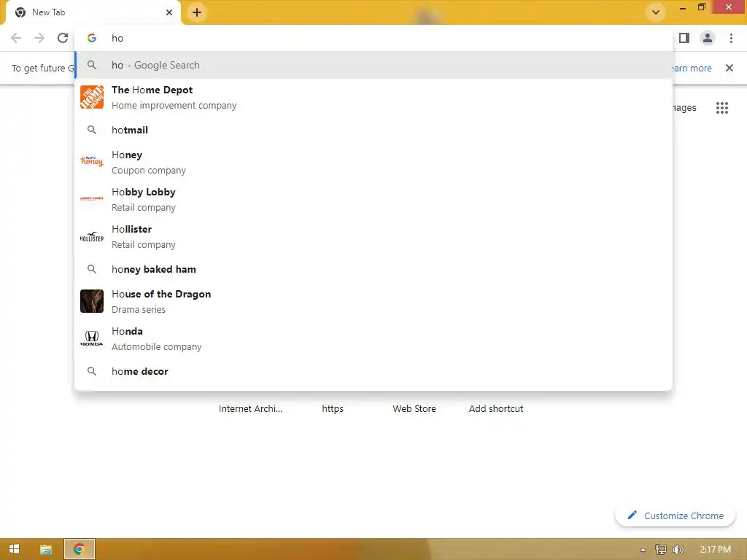
Task: Choose the Honey coupon company suggestion
Action: (x=373, y=163)
